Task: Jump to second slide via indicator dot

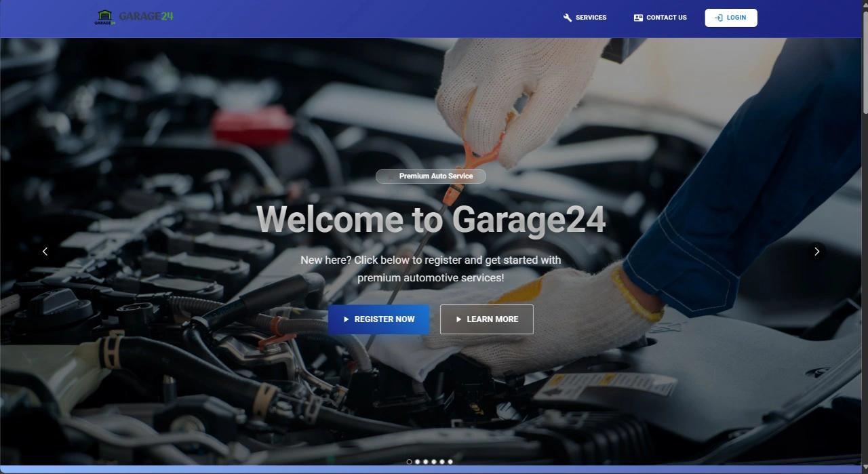Action: pos(417,462)
